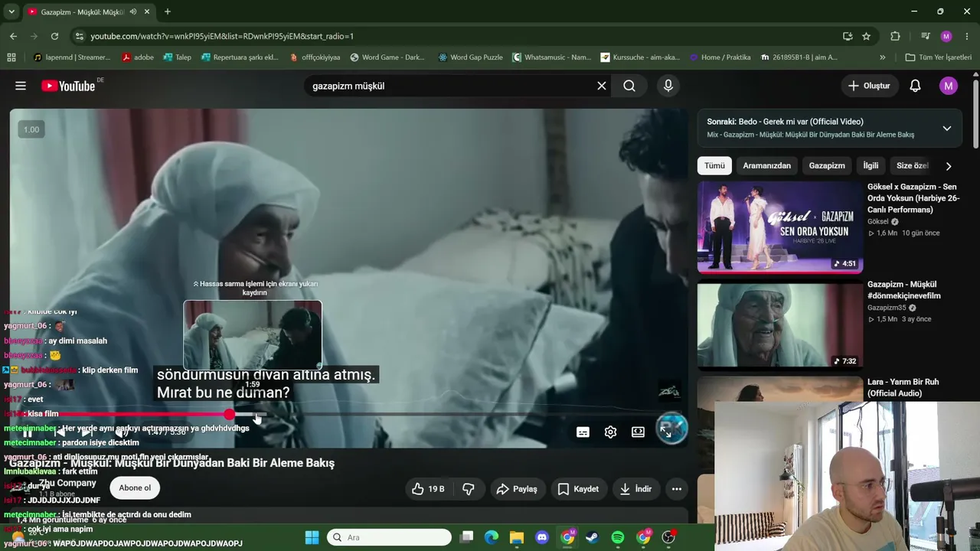Open the Whatsamusic bookmark
This screenshot has height=551, width=980.
[x=551, y=57]
